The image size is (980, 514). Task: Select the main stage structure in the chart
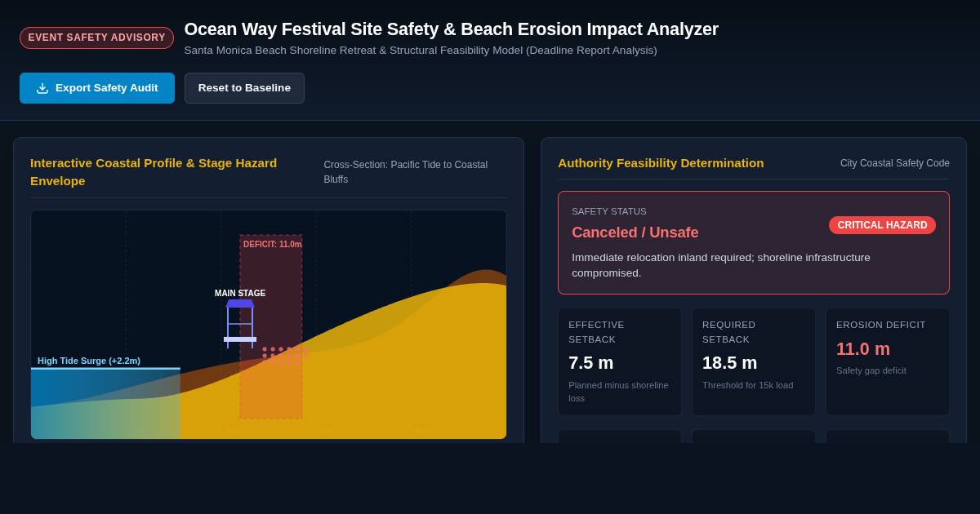coord(240,324)
